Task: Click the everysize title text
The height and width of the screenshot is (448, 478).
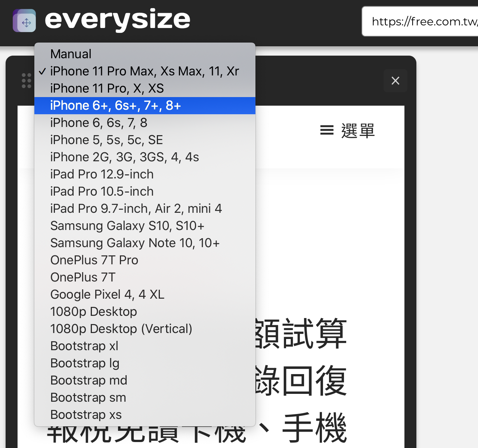Action: click(x=117, y=19)
